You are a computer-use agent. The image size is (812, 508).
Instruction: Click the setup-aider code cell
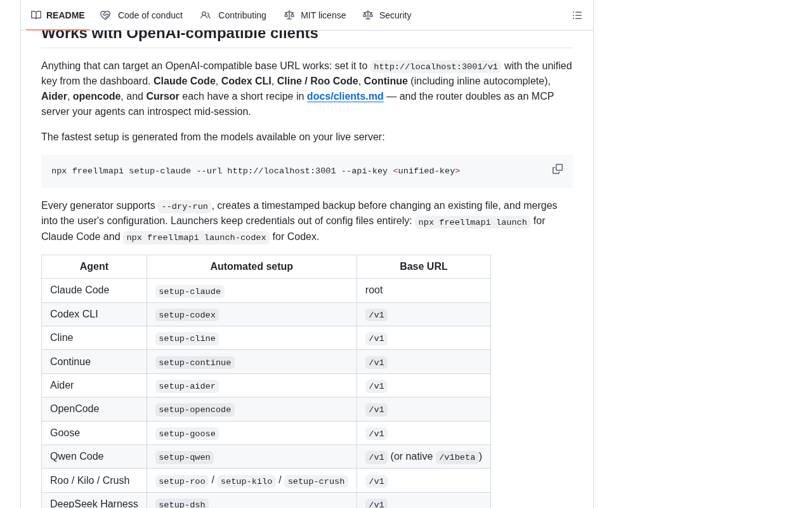[187, 386]
